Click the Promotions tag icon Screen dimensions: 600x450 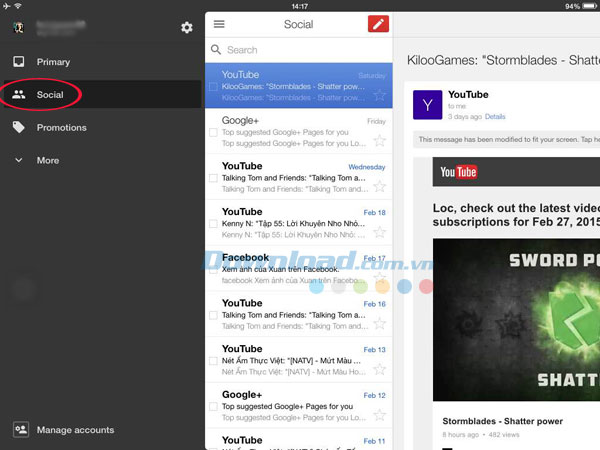point(18,127)
